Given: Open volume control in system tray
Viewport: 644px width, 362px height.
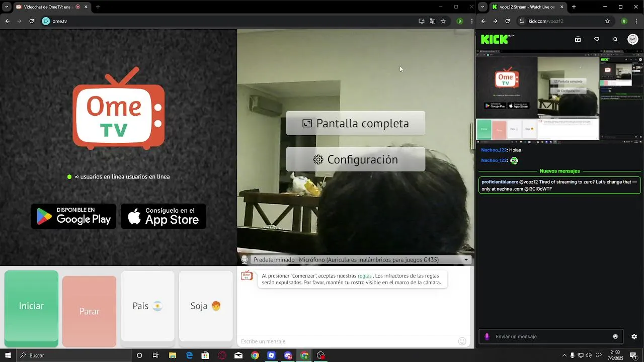Looking at the screenshot, I should 589,355.
